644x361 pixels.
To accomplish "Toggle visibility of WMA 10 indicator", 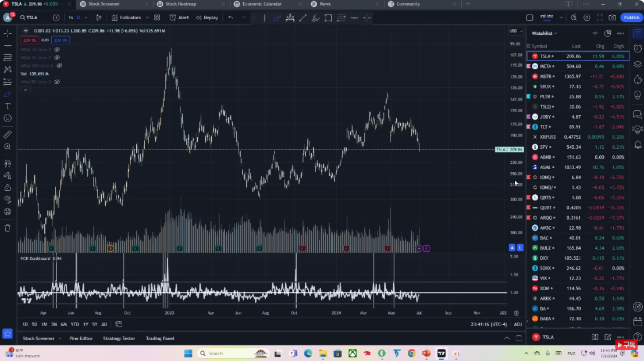I will tap(57, 49).
